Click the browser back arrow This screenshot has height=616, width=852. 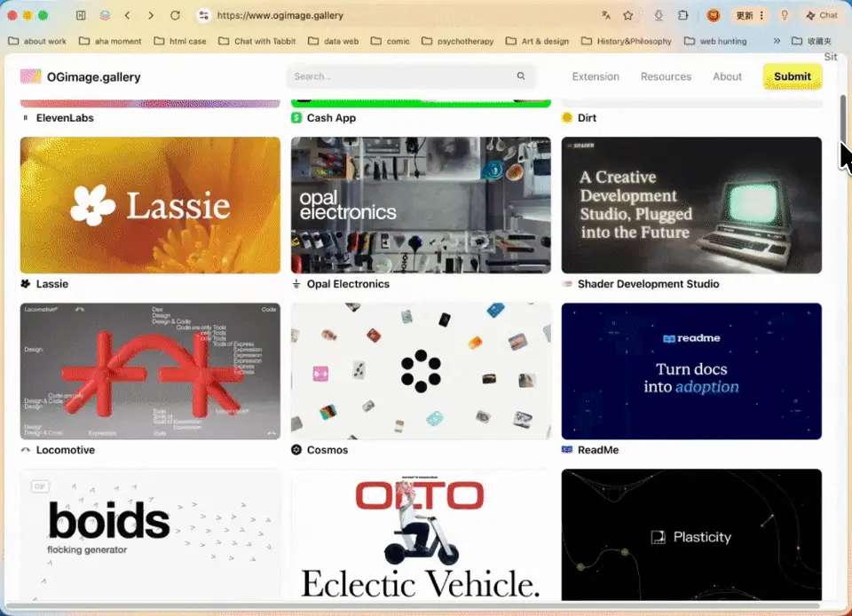(127, 15)
